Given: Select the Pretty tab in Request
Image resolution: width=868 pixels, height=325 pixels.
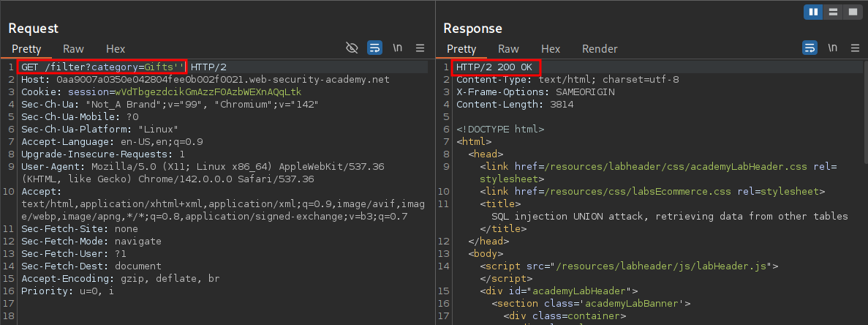Looking at the screenshot, I should pyautogui.click(x=26, y=49).
